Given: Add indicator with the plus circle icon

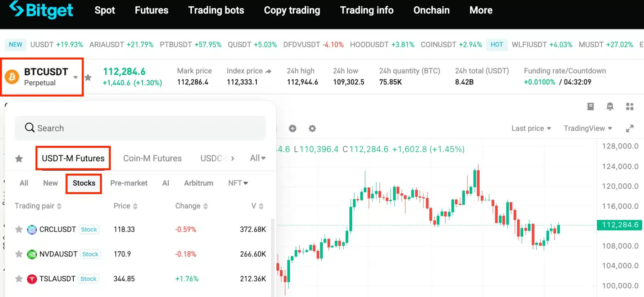Looking at the screenshot, I should (292, 129).
